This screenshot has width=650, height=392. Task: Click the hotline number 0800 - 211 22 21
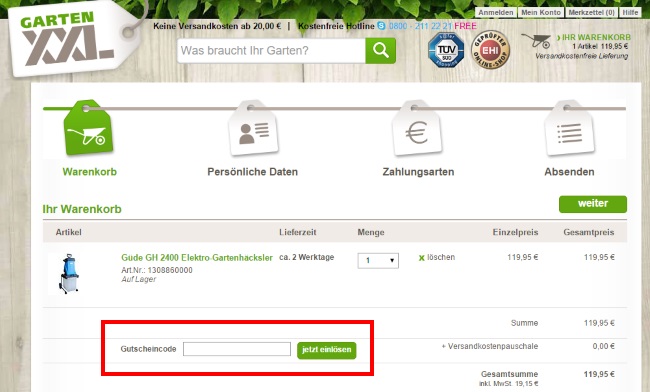pos(420,26)
